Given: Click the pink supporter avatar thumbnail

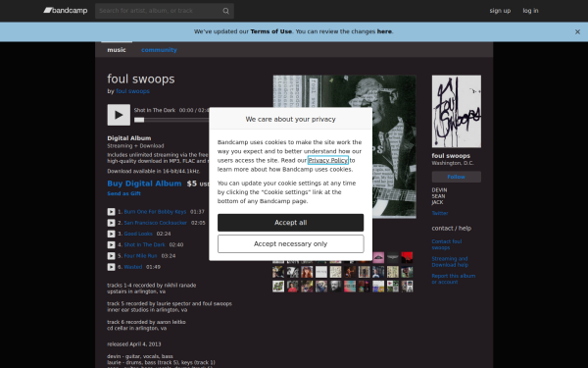Looking at the screenshot, I should point(378,257).
